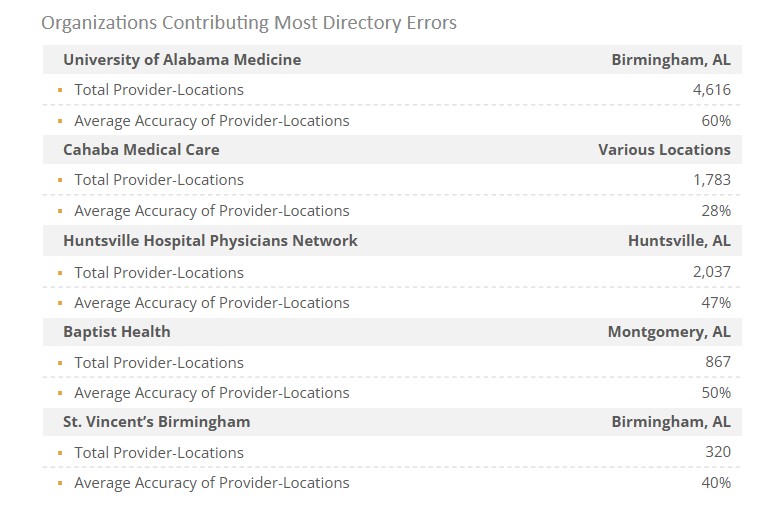Click the Montgomery, AL location label
This screenshot has width=766, height=529.
[669, 332]
